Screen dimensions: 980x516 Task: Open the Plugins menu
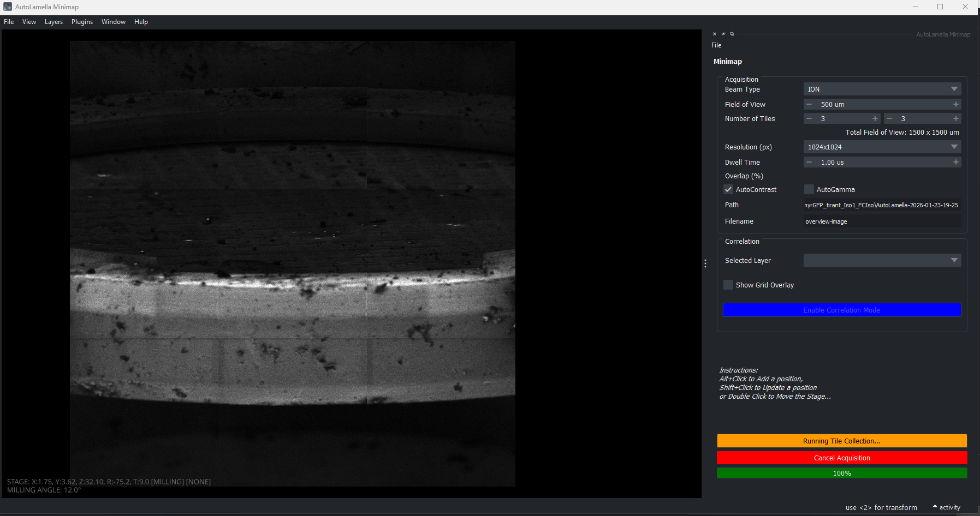click(x=82, y=22)
